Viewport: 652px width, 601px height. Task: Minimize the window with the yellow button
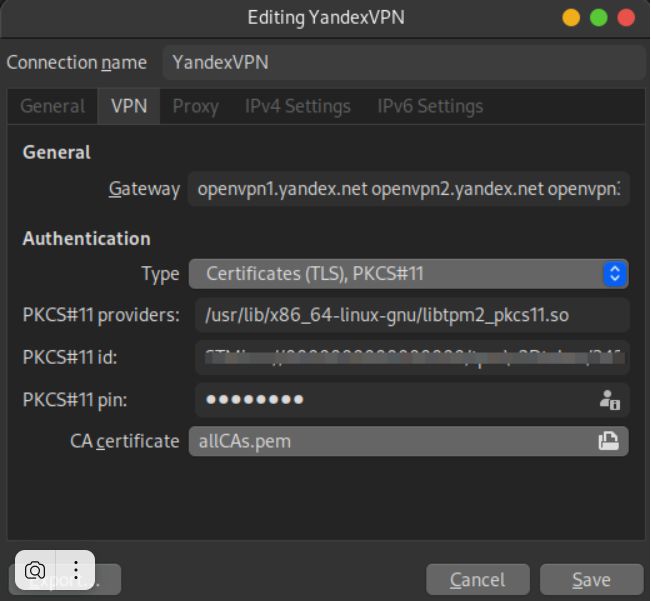point(571,18)
